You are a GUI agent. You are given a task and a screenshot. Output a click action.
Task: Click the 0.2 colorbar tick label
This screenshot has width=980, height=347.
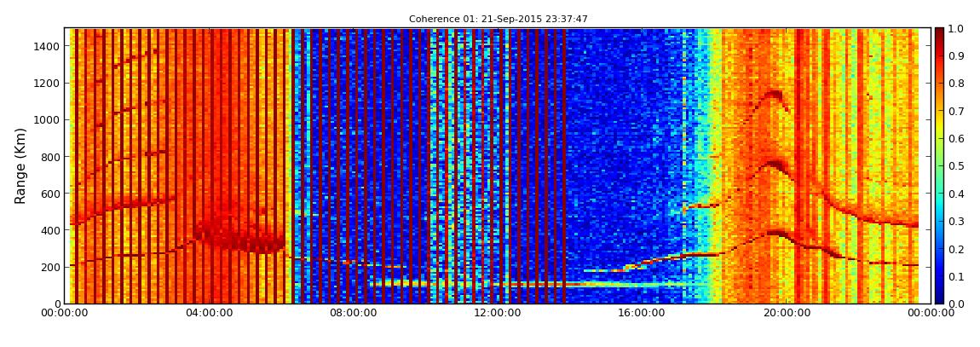pos(958,249)
